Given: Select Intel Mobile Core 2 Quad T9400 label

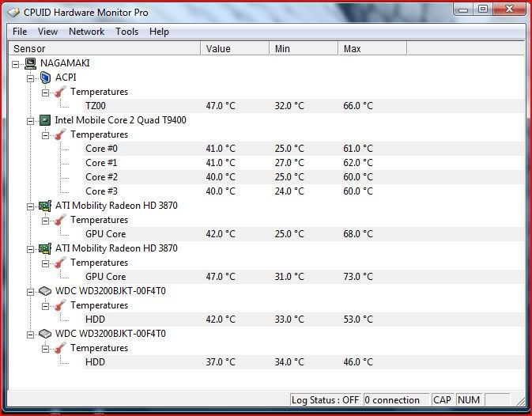Looking at the screenshot, I should [x=120, y=120].
